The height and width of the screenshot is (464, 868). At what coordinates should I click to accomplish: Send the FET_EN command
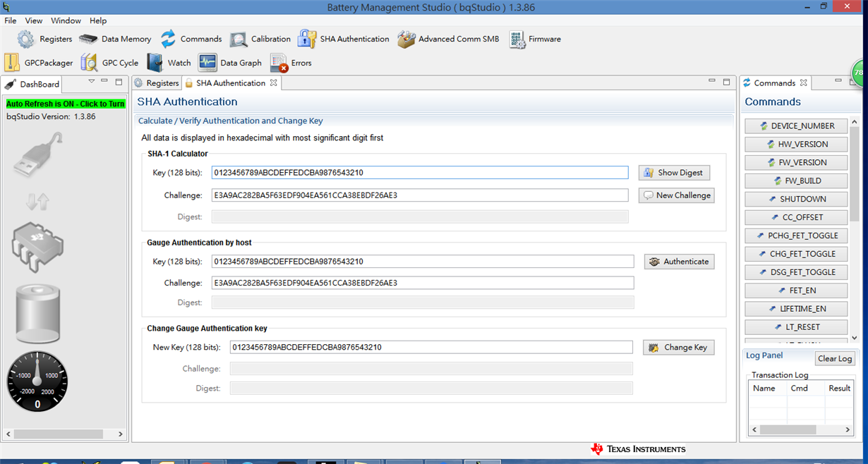797,291
